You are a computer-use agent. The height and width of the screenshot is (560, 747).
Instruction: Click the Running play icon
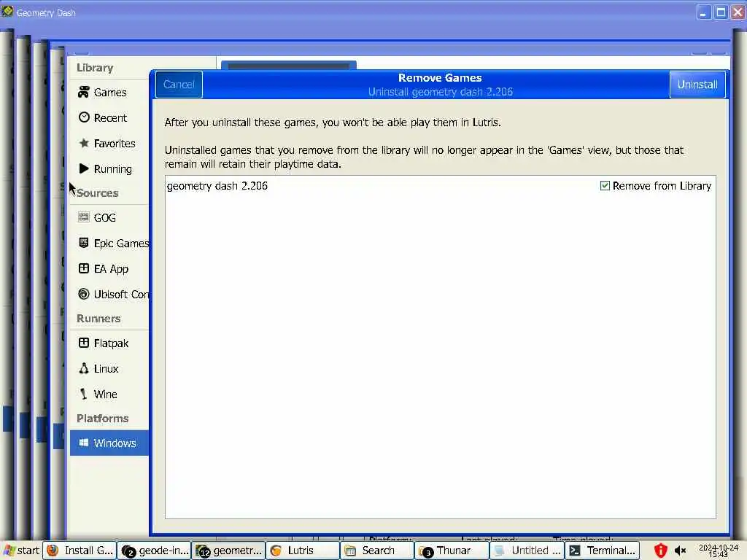[x=84, y=168]
